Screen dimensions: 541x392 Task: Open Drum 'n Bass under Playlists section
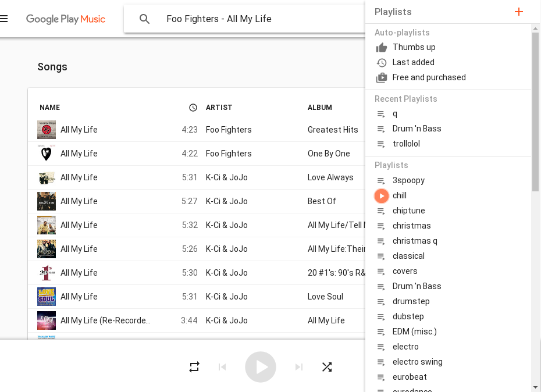pyautogui.click(x=417, y=286)
